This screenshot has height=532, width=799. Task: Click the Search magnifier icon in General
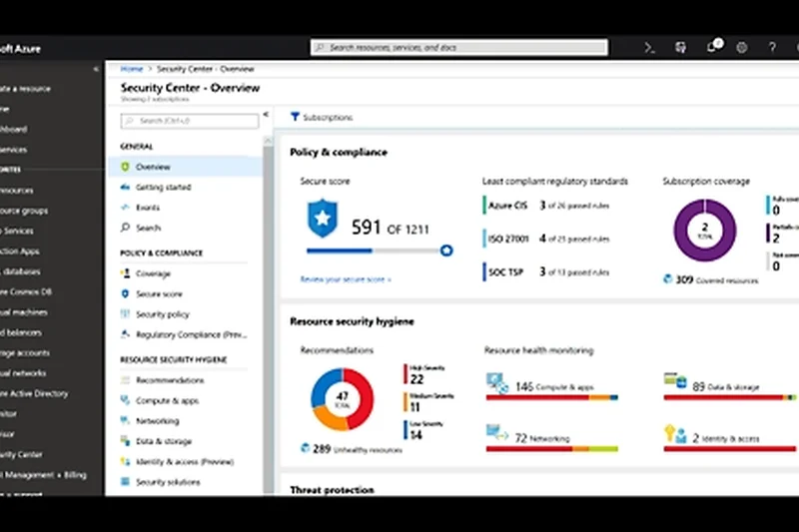pos(126,228)
